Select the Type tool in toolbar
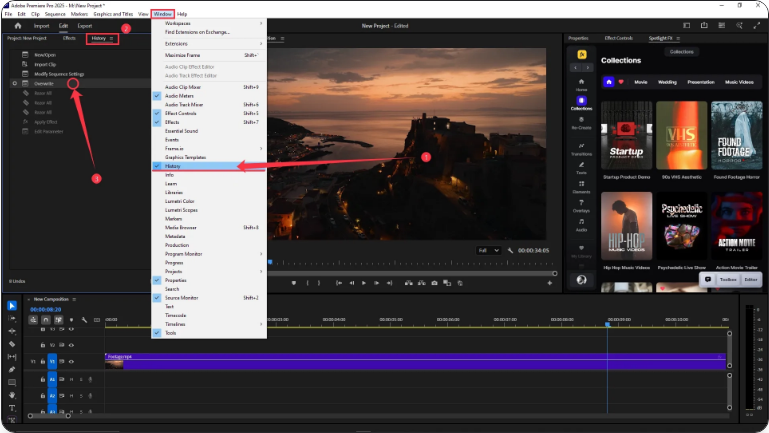The image size is (769, 433). (x=12, y=408)
